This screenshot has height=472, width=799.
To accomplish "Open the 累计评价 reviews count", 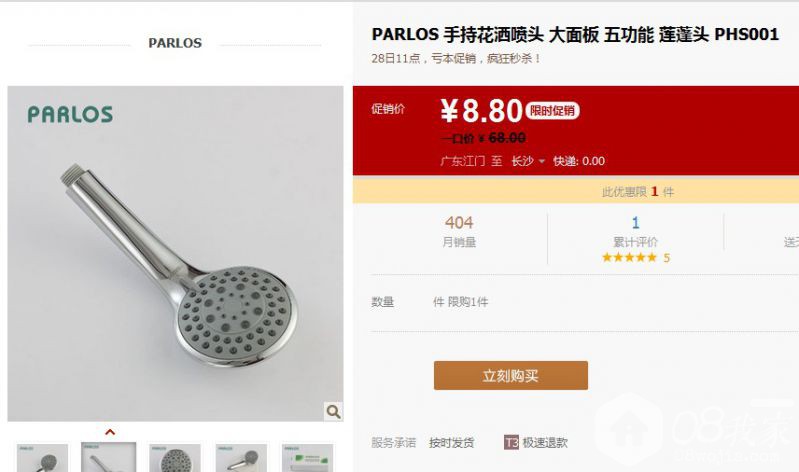I will click(x=635, y=231).
